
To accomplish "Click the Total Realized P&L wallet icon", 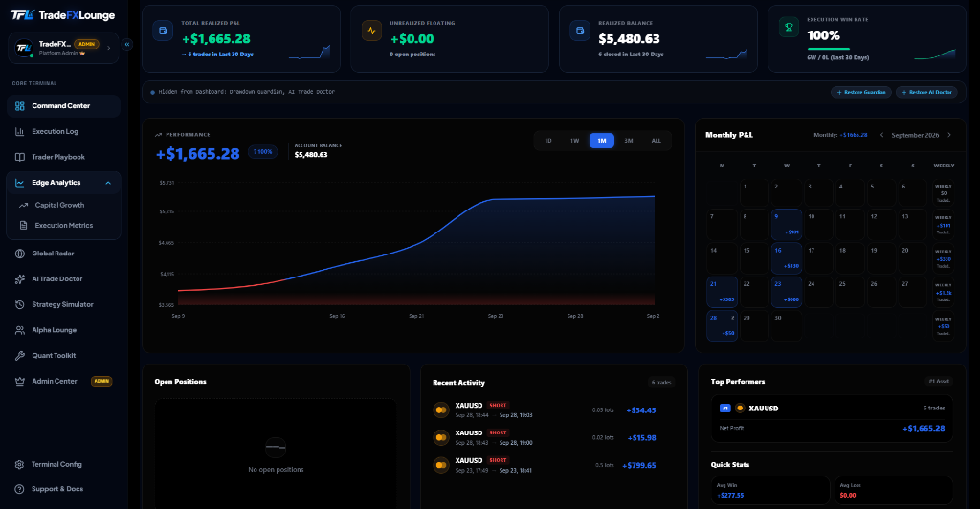I will tap(163, 31).
